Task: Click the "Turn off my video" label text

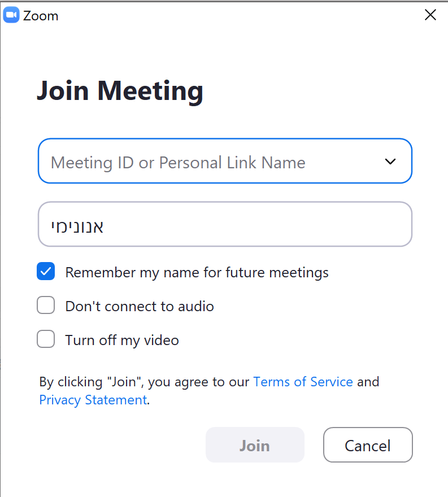Action: pos(122,341)
